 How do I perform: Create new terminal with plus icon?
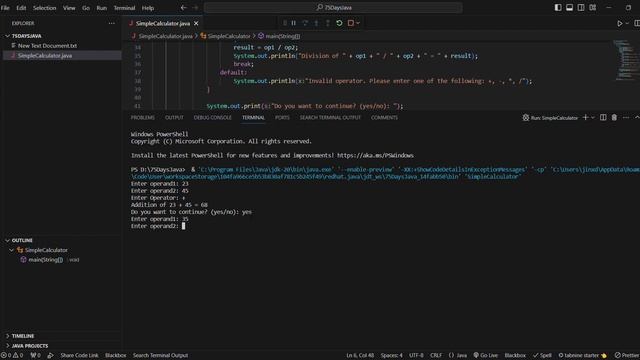(585, 118)
